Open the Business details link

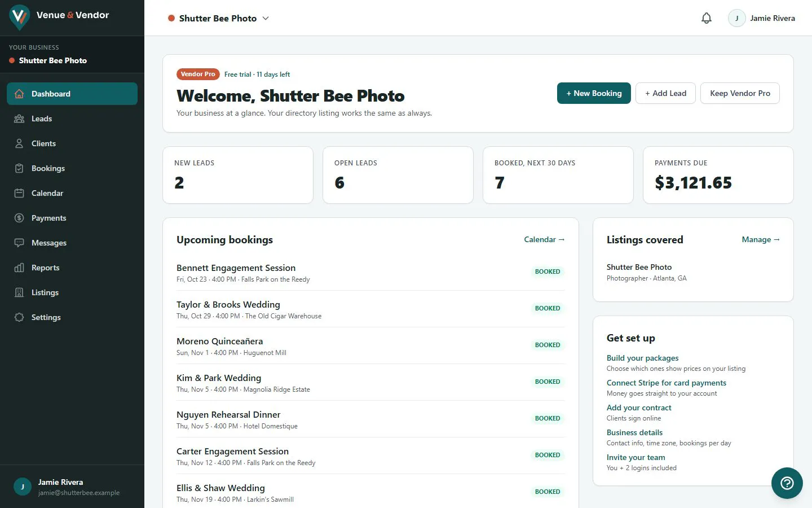pos(634,432)
